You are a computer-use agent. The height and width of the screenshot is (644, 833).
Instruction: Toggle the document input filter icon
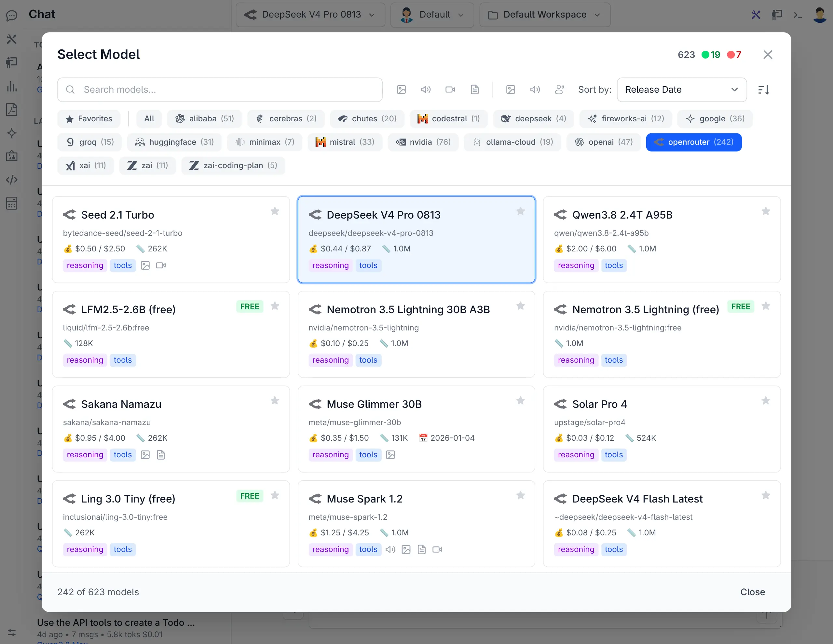point(474,89)
